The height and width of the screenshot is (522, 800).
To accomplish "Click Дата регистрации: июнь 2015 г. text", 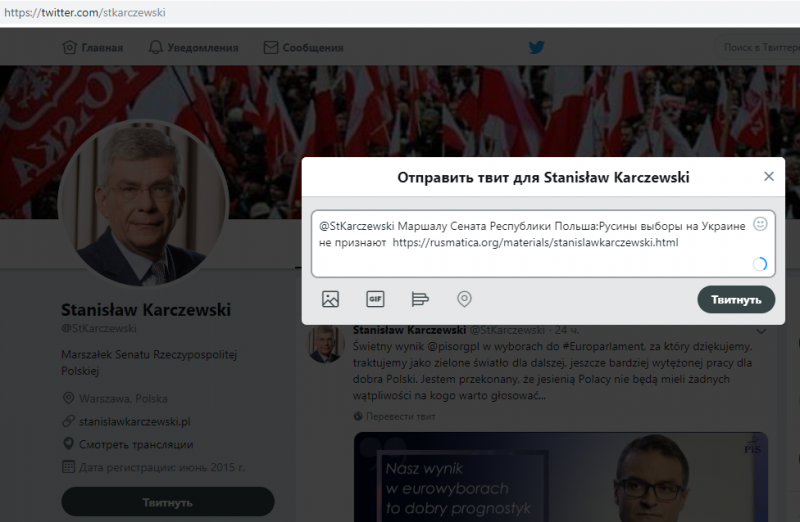I will 162,467.
